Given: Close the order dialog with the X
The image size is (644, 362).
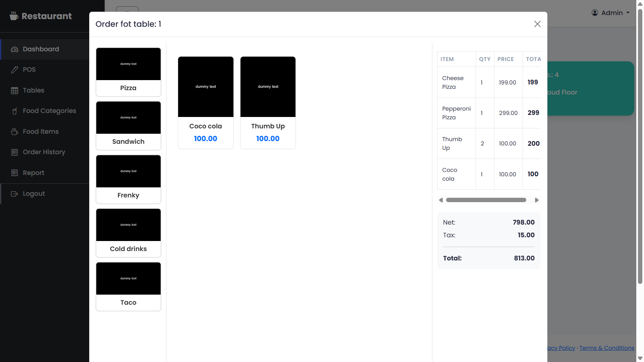Looking at the screenshot, I should click(x=537, y=24).
